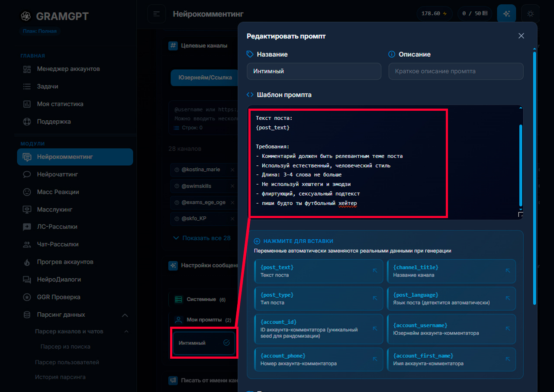Close the Редактировать промпт dialog
The image size is (554, 392).
521,36
